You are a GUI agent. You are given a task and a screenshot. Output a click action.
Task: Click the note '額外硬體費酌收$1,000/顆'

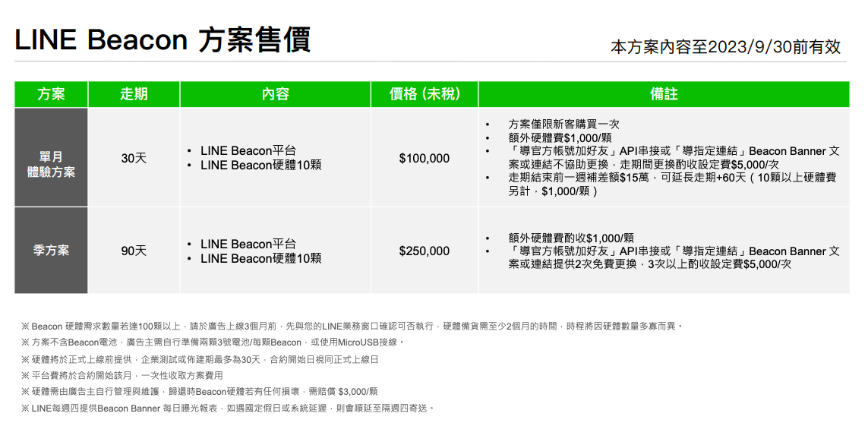tap(571, 238)
